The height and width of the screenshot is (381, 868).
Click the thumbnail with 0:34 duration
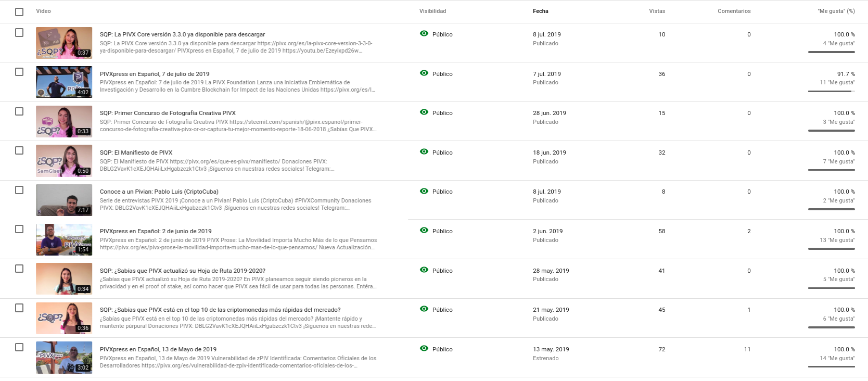64,278
